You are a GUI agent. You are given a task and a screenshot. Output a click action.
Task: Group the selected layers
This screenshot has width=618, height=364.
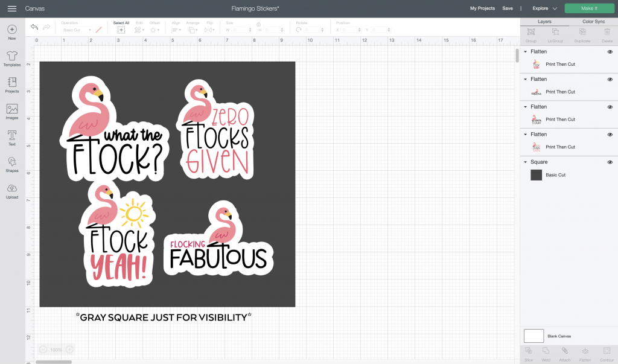click(x=531, y=34)
